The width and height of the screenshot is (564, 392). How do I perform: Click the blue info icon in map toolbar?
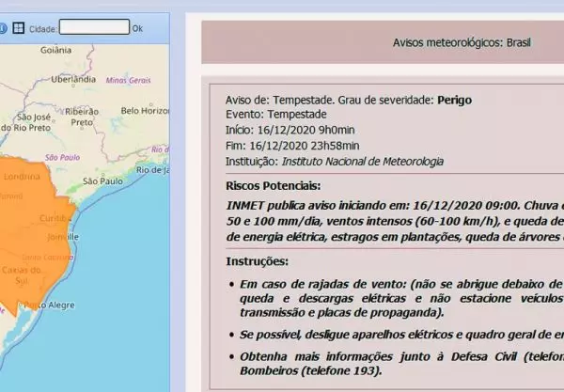4,28
